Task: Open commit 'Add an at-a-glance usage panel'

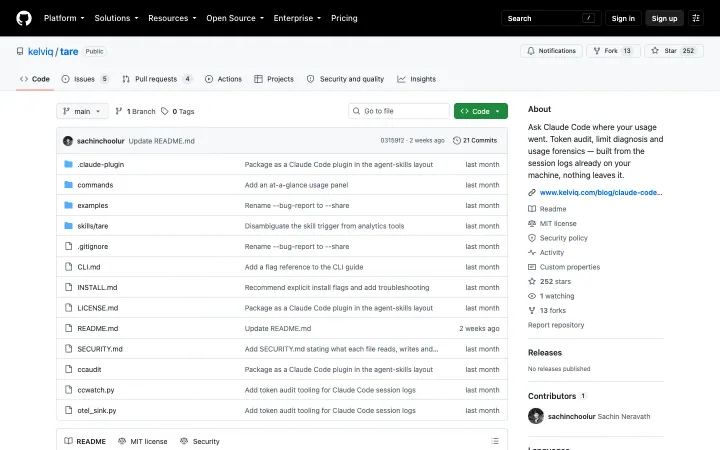Action: coord(296,185)
